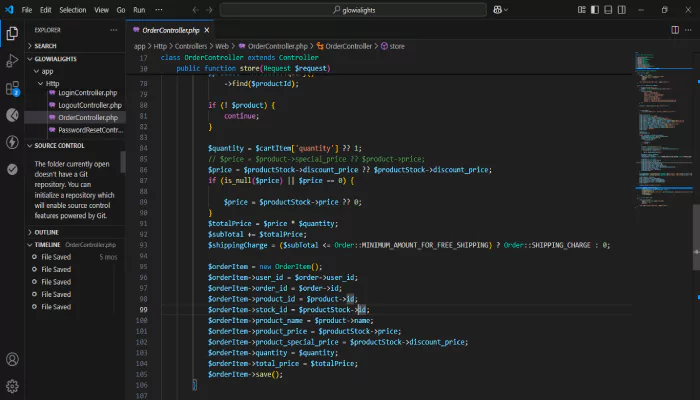Click line number 99 in gutter
This screenshot has height=400, width=700.
pyautogui.click(x=143, y=309)
